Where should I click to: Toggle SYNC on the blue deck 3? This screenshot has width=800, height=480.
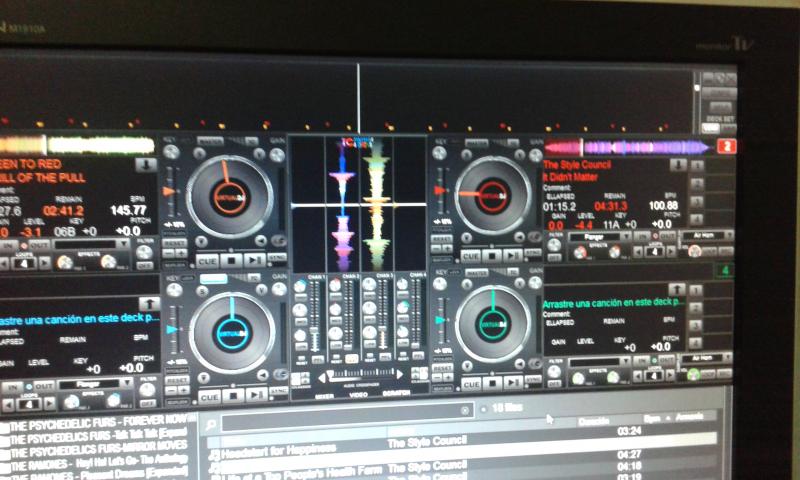pyautogui.click(x=279, y=391)
